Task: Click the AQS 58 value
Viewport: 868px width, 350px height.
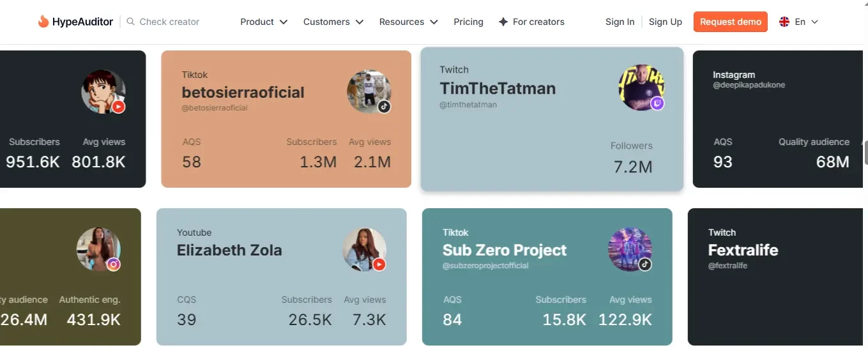Action: [192, 162]
